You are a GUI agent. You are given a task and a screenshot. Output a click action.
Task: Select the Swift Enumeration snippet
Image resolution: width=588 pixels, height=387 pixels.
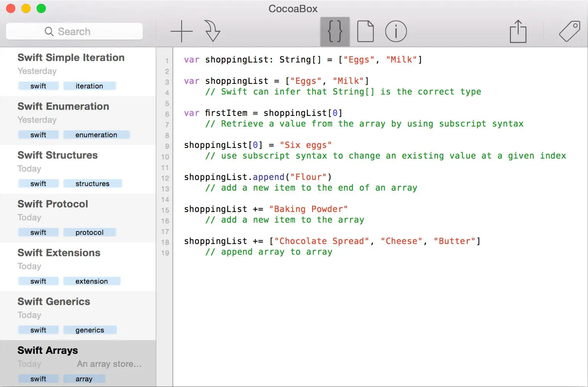(78, 120)
